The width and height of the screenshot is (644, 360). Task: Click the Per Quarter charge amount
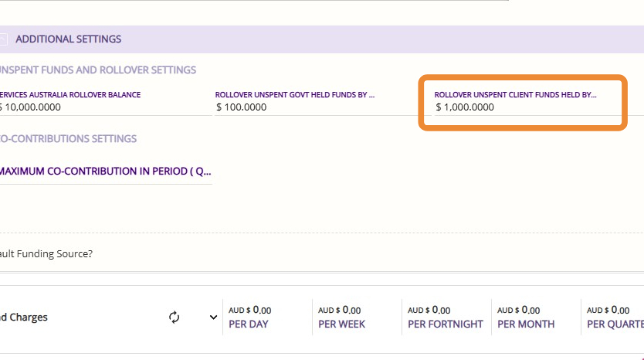click(608, 311)
